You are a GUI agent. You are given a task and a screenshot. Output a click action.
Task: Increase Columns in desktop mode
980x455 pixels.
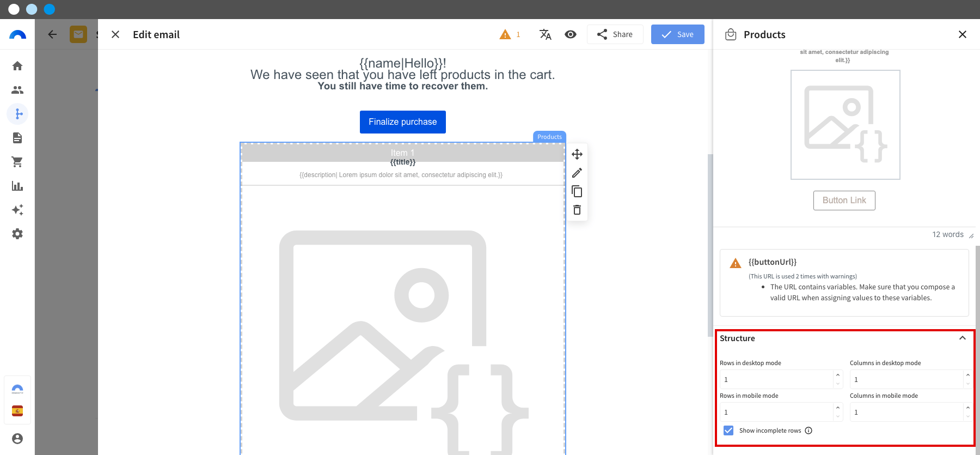967,375
